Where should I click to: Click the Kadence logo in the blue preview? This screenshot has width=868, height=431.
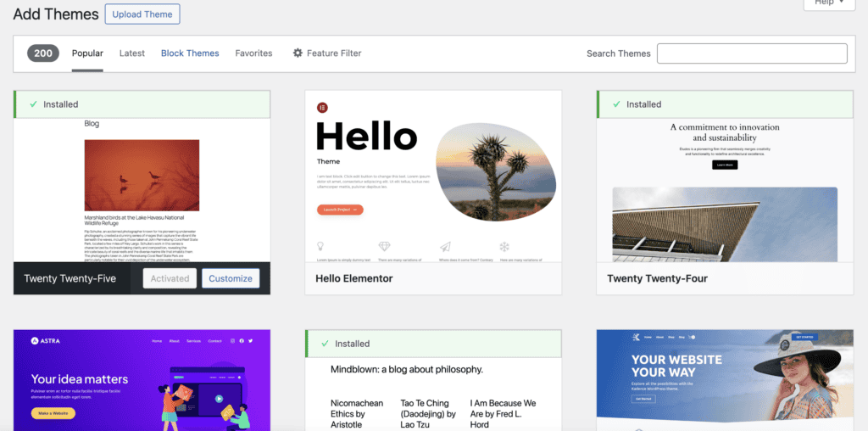tap(637, 336)
